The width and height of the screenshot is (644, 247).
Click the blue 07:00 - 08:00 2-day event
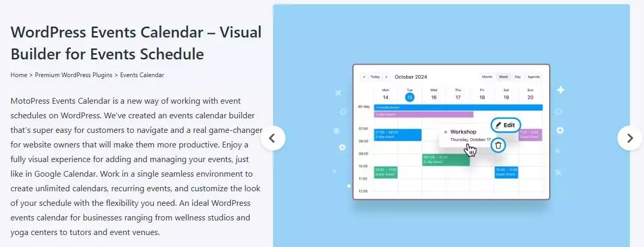398,134
